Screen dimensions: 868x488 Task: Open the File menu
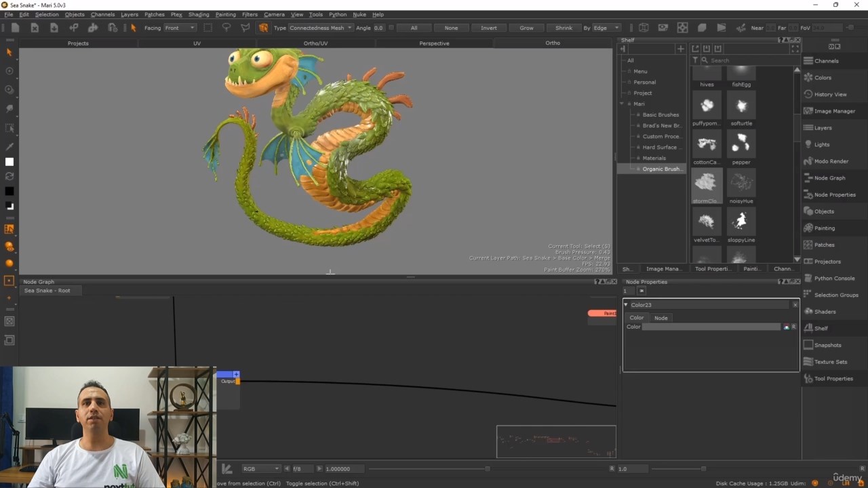pos(9,14)
